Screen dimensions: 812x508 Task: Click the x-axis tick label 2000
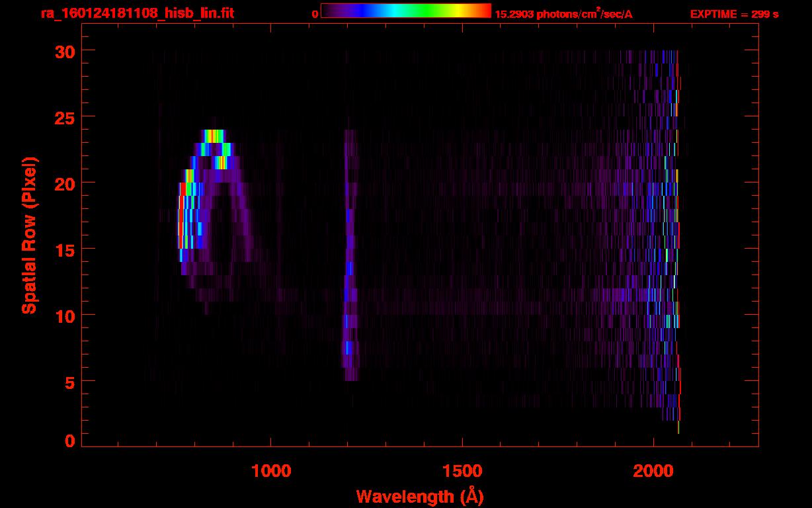tap(653, 470)
